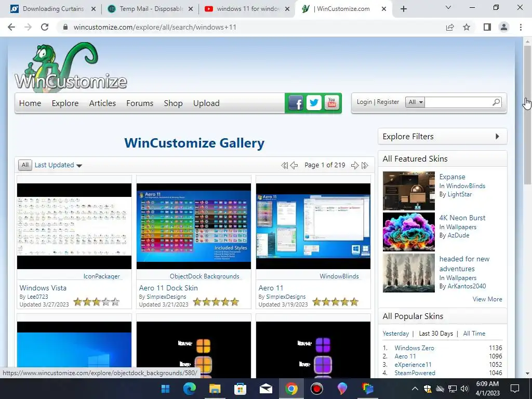The height and width of the screenshot is (399, 532).
Task: Switch to Temp Mail tab
Action: click(x=151, y=9)
